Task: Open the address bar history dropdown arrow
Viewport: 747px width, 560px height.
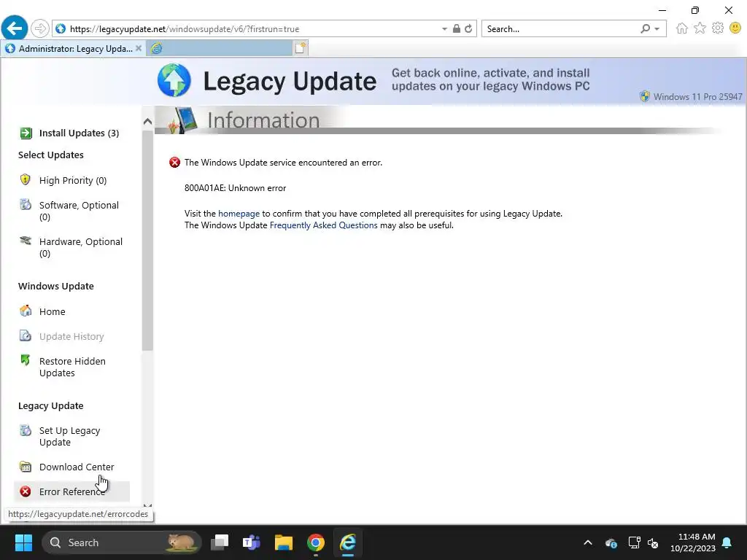Action: click(444, 29)
